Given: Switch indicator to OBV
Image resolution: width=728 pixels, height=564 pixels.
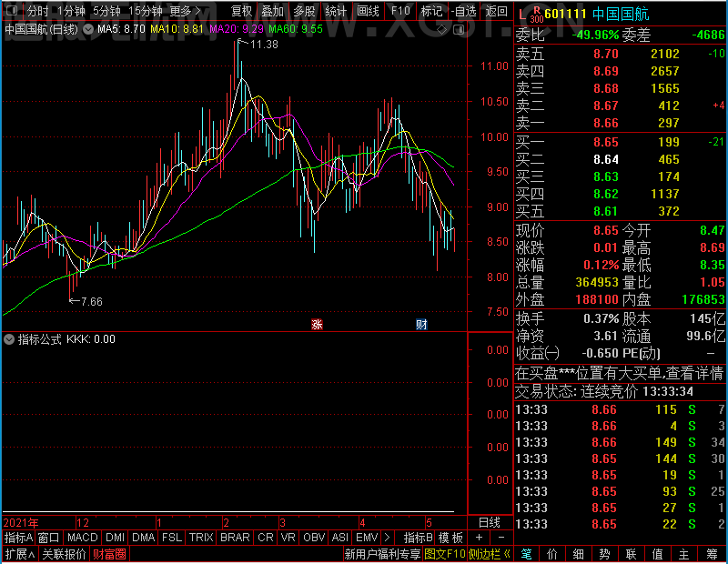Looking at the screenshot, I should pos(314,538).
